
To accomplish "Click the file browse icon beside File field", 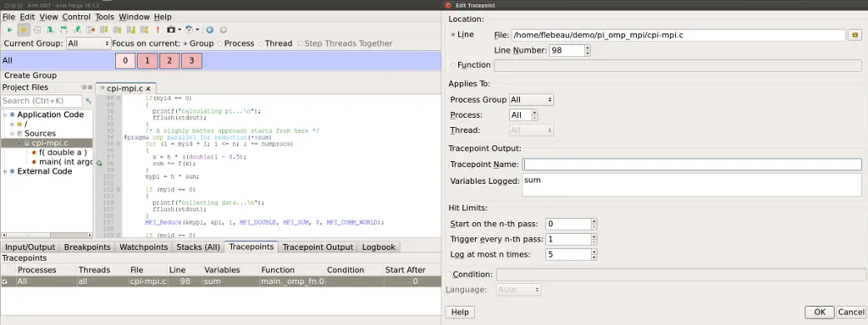I will [855, 35].
